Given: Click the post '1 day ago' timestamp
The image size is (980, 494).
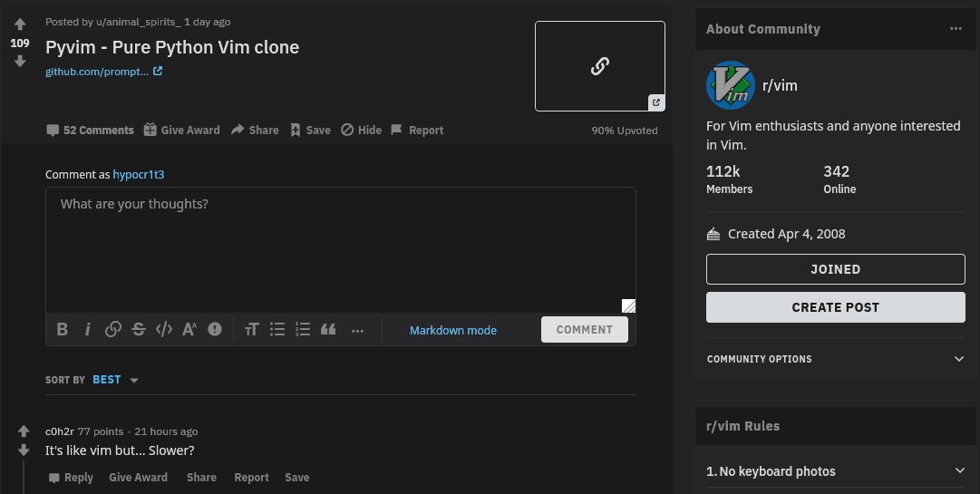Looking at the screenshot, I should pos(207,22).
